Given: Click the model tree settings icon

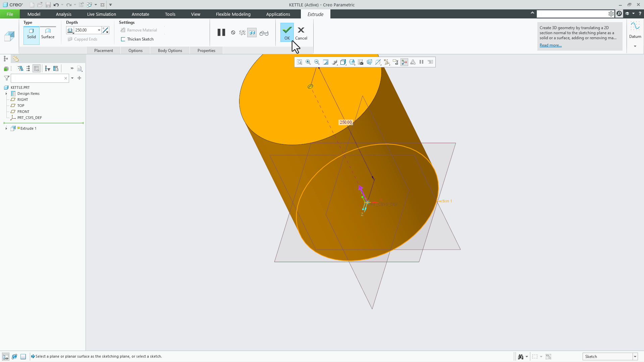Looking at the screenshot, I should click(x=80, y=68).
